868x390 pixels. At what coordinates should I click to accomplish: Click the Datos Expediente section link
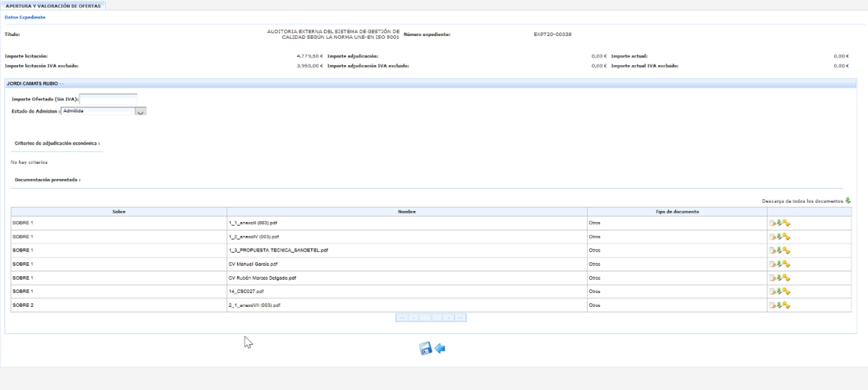pyautogui.click(x=25, y=18)
